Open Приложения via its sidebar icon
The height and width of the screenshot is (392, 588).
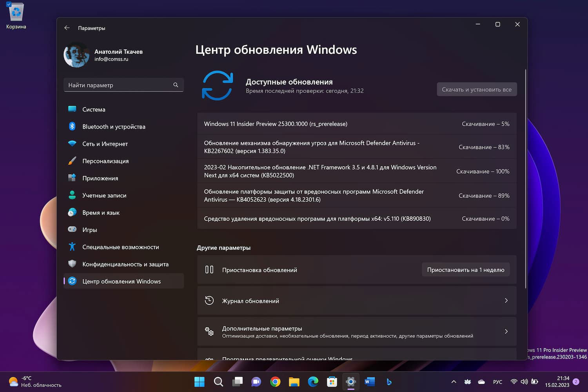pyautogui.click(x=72, y=178)
